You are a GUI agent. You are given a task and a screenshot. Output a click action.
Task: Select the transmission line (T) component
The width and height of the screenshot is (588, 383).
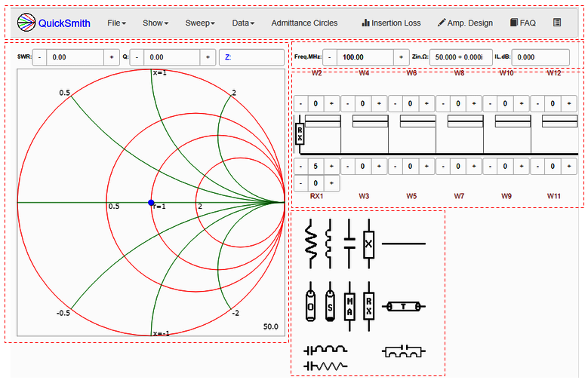[404, 307]
